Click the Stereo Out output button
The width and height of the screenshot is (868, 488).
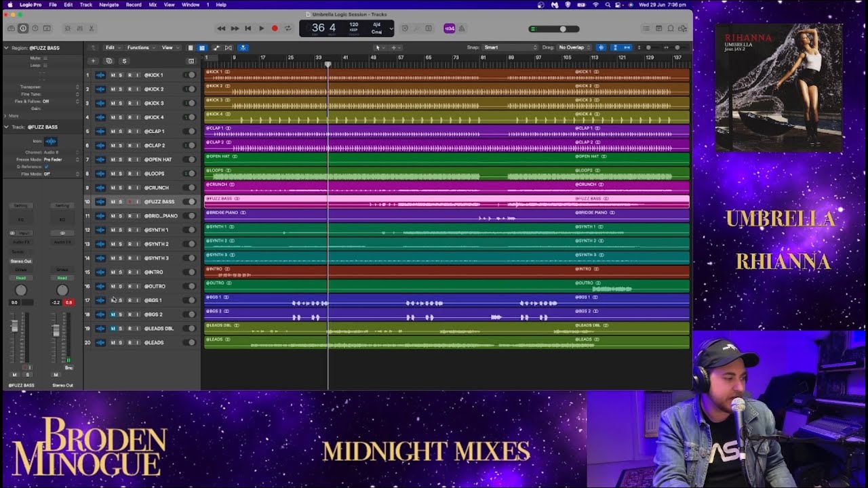[x=21, y=261]
